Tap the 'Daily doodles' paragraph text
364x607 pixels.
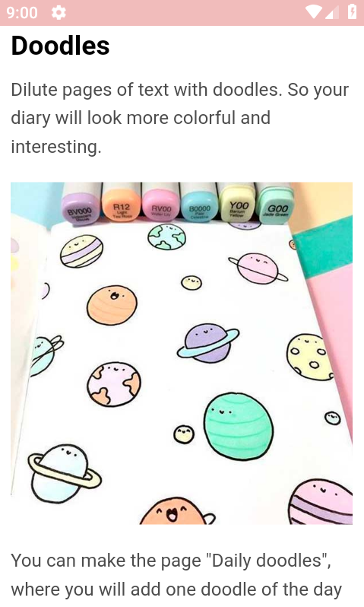(x=176, y=575)
